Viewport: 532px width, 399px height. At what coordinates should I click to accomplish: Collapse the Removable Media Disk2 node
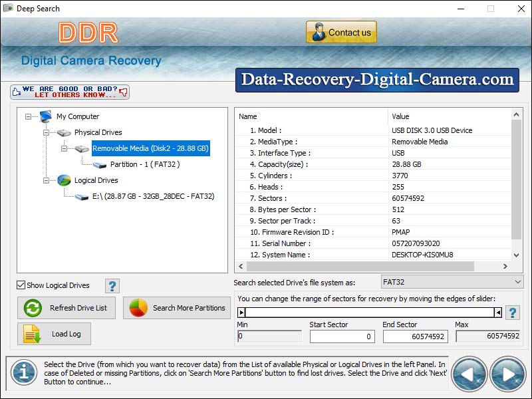tap(64, 148)
